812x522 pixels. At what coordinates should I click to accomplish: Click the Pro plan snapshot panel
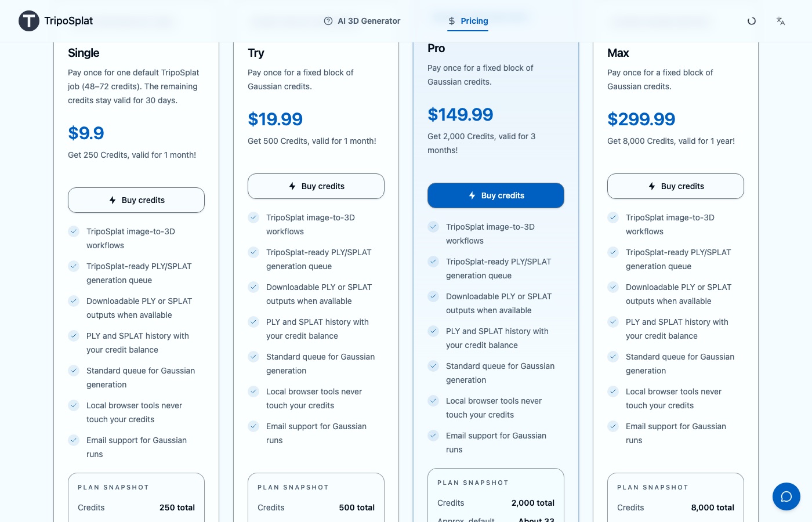coord(496,495)
